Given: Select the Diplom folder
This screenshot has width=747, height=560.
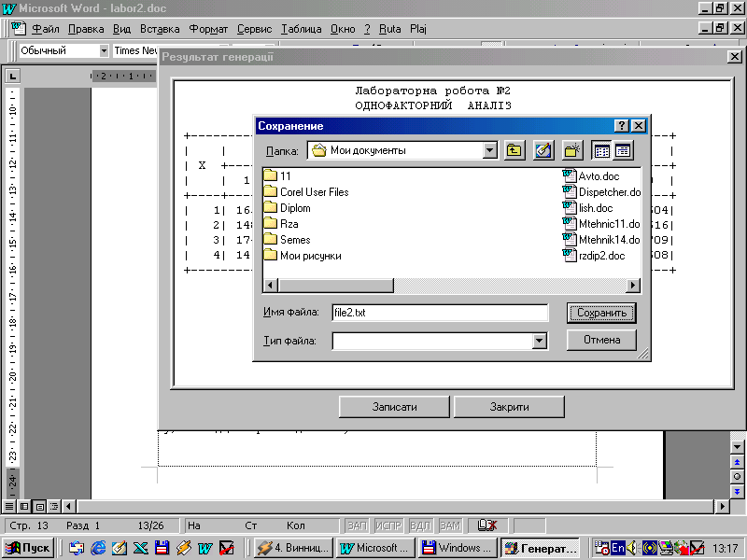Looking at the screenshot, I should [x=288, y=208].
